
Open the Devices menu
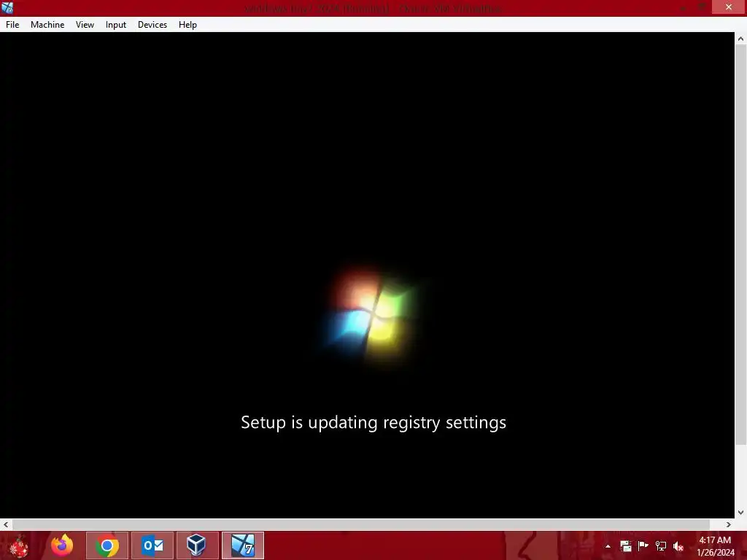pyautogui.click(x=152, y=25)
